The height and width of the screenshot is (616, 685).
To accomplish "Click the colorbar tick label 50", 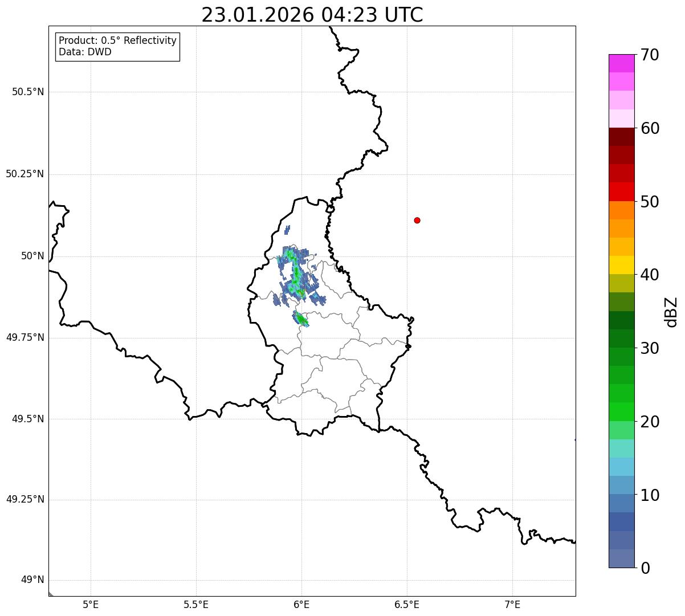I will pyautogui.click(x=650, y=202).
